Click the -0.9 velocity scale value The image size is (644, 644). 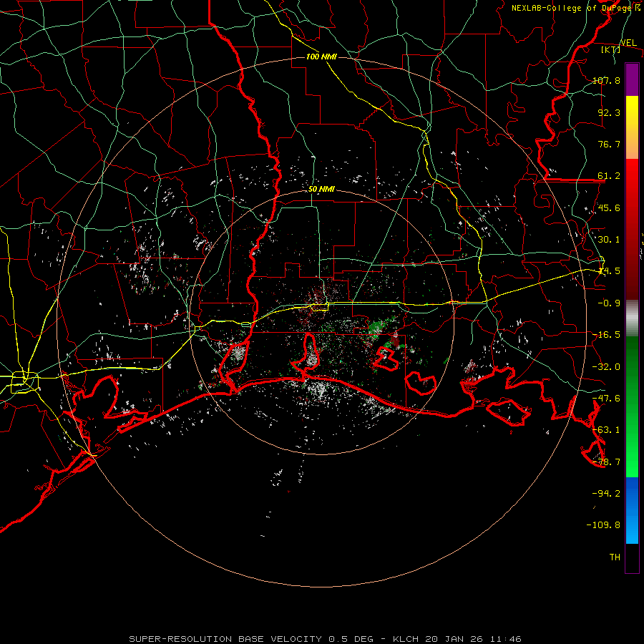(609, 303)
